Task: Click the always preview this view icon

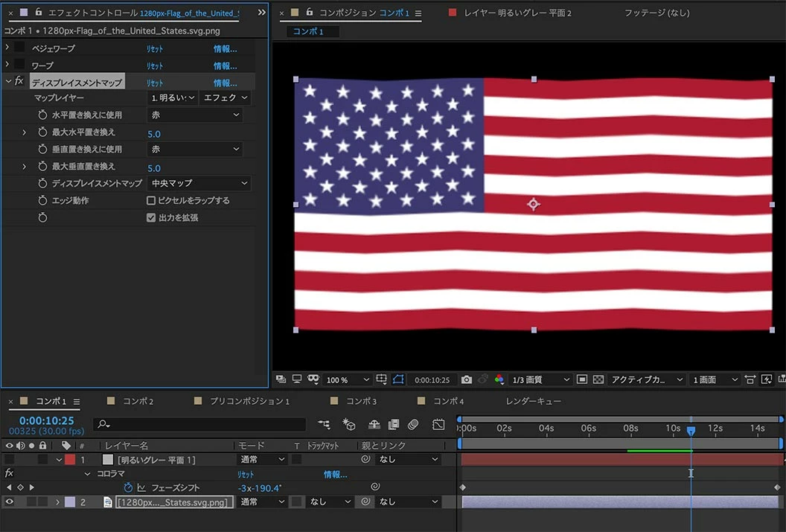Action: click(x=281, y=379)
